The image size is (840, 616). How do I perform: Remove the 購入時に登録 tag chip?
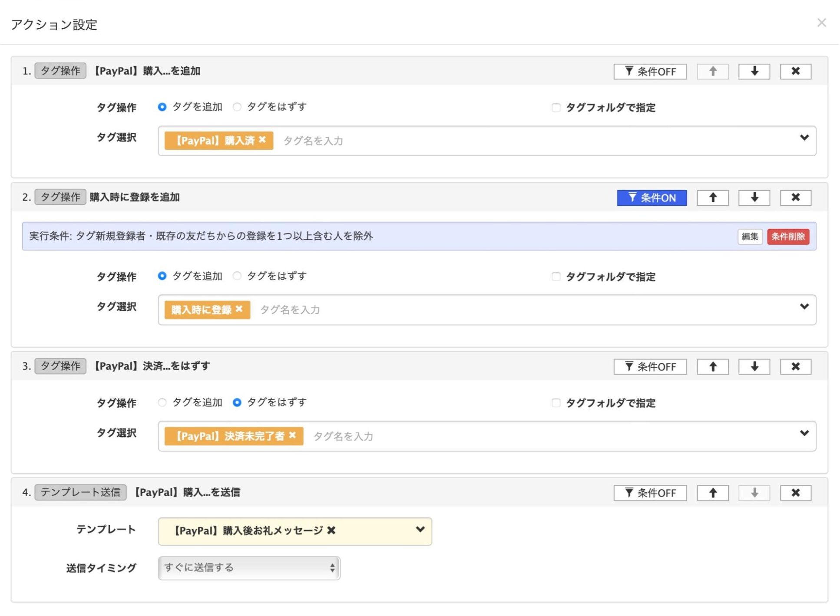pos(239,309)
